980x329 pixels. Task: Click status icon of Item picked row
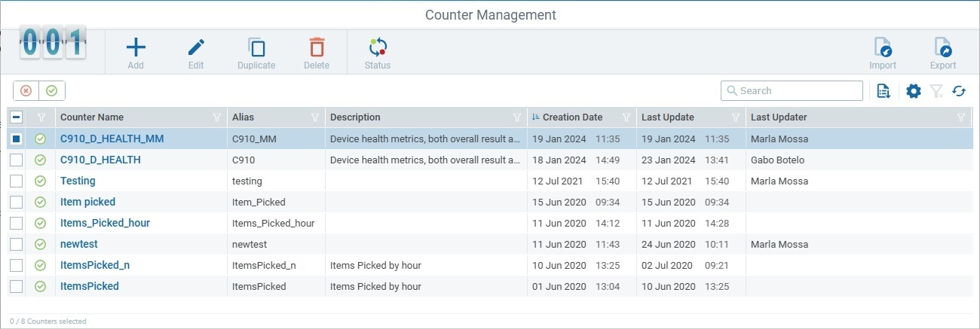click(x=41, y=202)
